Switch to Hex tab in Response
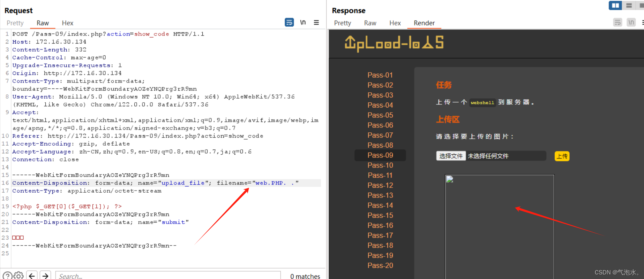The width and height of the screenshot is (644, 279). [x=395, y=23]
